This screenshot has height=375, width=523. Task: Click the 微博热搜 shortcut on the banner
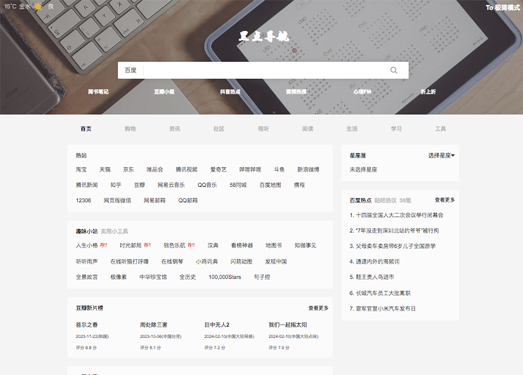296,91
